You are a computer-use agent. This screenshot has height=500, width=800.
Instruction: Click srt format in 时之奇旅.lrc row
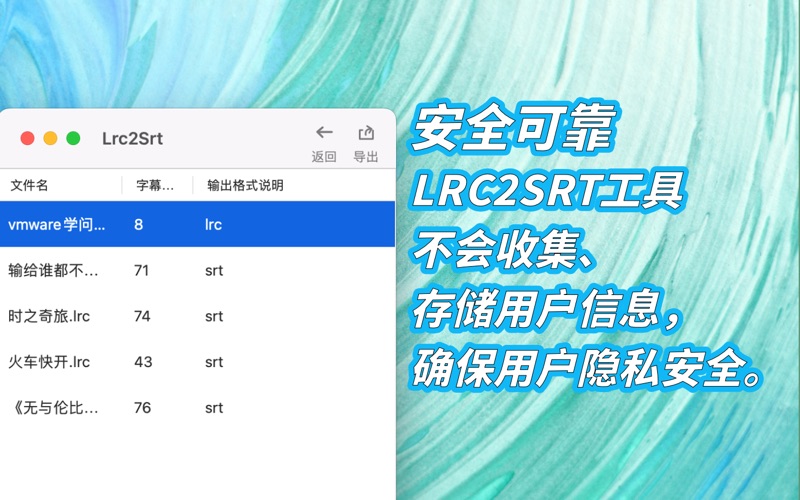(x=214, y=316)
